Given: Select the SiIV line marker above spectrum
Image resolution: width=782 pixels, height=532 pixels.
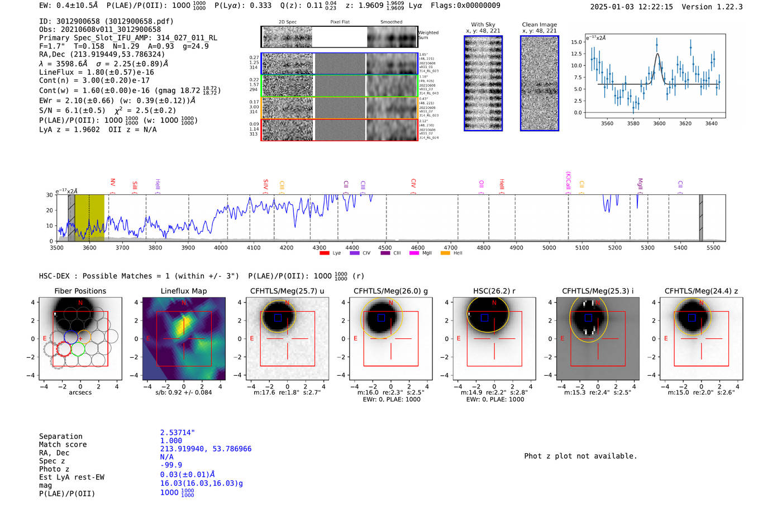Looking at the screenshot, I should [x=266, y=185].
